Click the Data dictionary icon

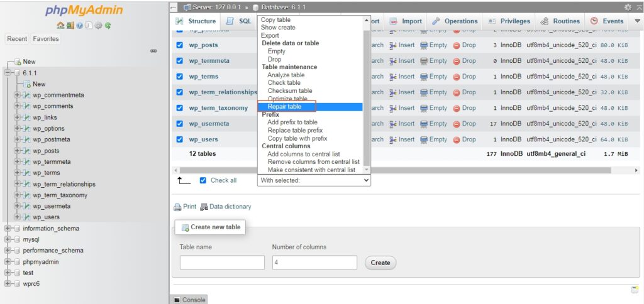click(x=204, y=207)
